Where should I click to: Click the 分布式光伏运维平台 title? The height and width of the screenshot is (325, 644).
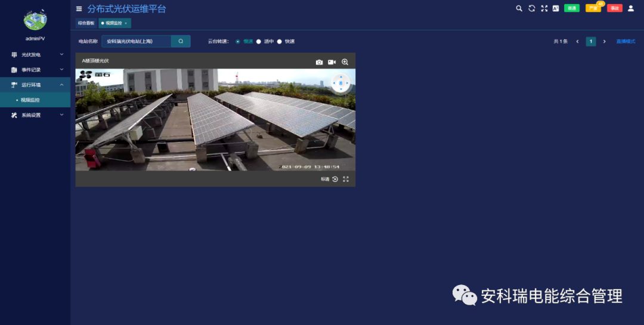[126, 8]
